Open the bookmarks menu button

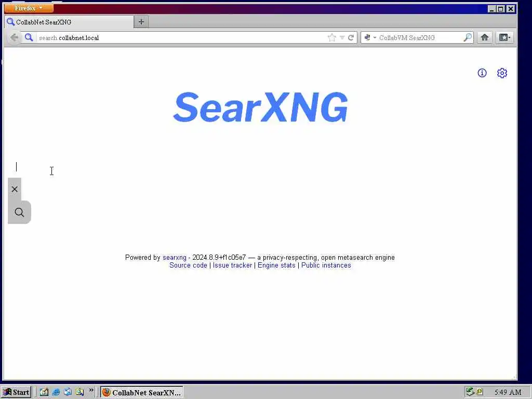(x=505, y=37)
